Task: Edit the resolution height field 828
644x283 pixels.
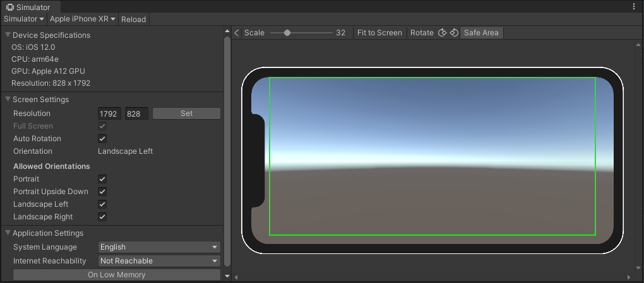Action: pos(137,113)
